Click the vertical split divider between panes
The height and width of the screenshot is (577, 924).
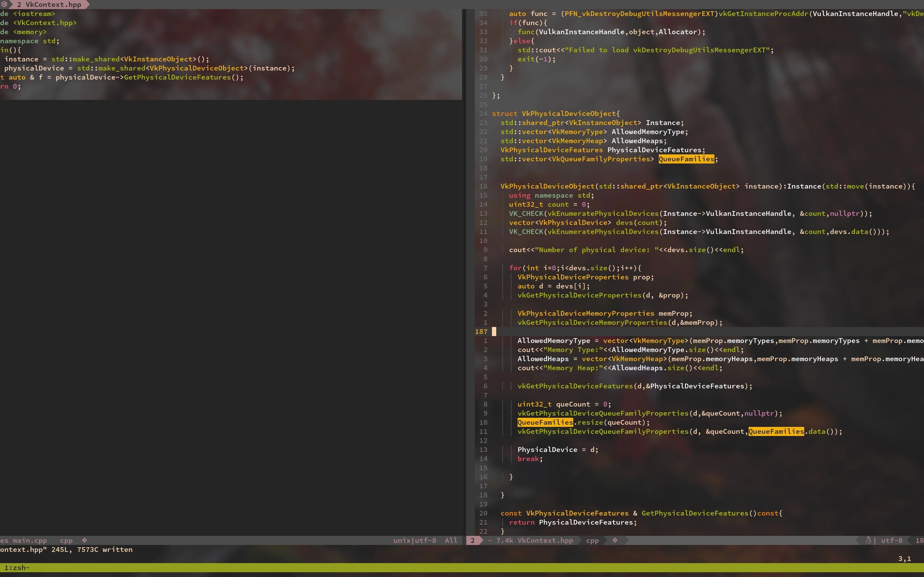pos(464,267)
